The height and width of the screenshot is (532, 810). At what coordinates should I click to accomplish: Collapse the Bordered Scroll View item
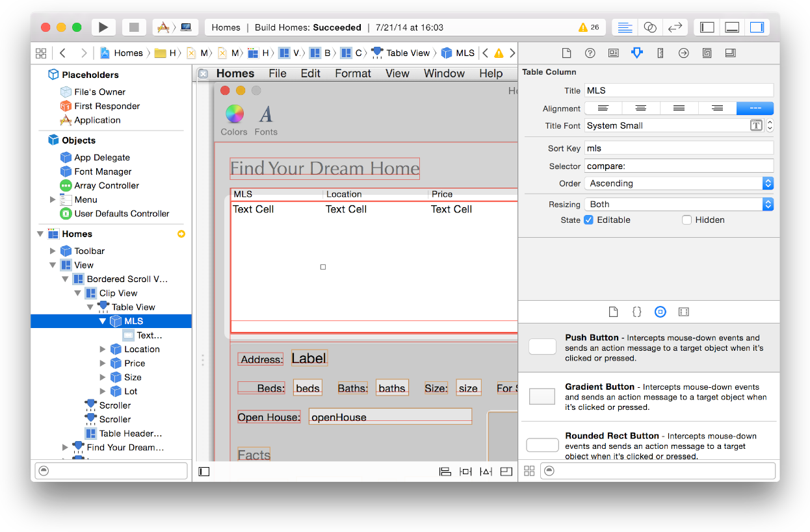(64, 278)
